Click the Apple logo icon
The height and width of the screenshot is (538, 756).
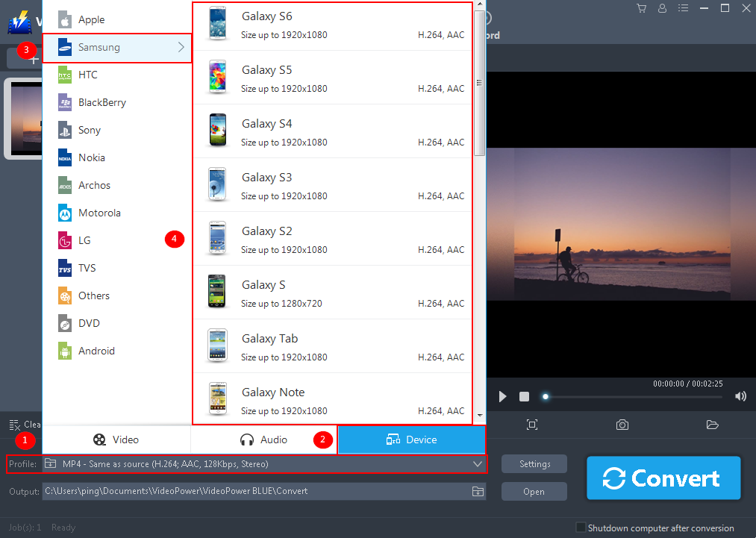pyautogui.click(x=65, y=19)
